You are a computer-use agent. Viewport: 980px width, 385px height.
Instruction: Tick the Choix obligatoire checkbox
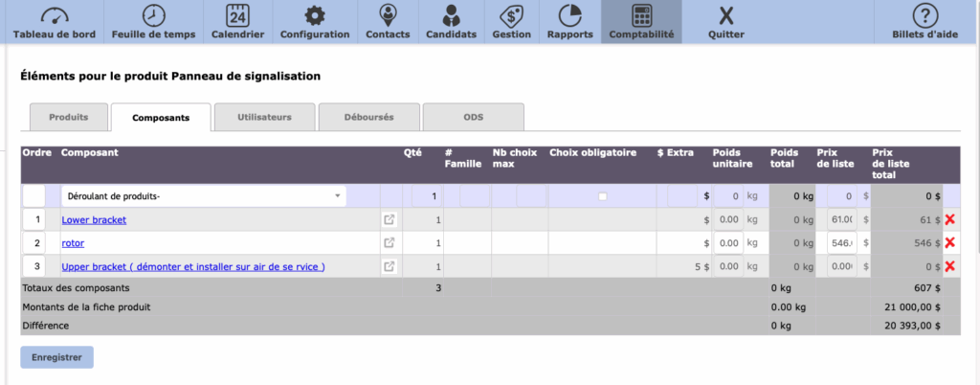(602, 196)
